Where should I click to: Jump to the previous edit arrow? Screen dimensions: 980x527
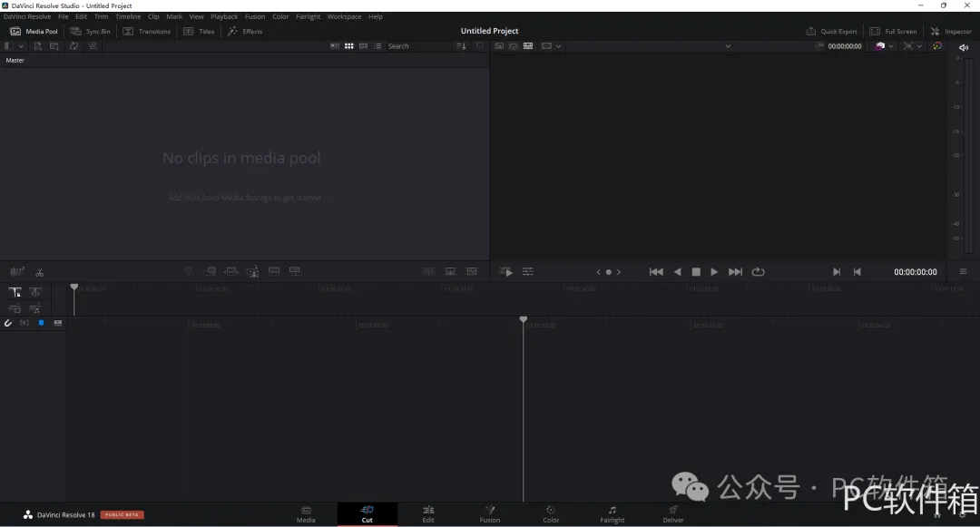(x=598, y=272)
